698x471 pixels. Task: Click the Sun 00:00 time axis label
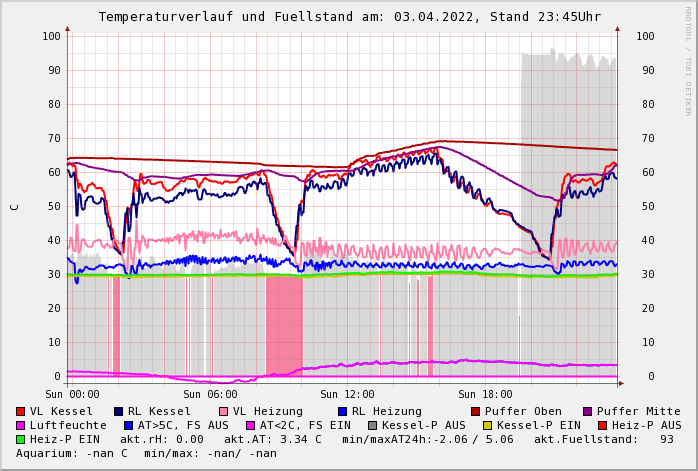pyautogui.click(x=72, y=394)
